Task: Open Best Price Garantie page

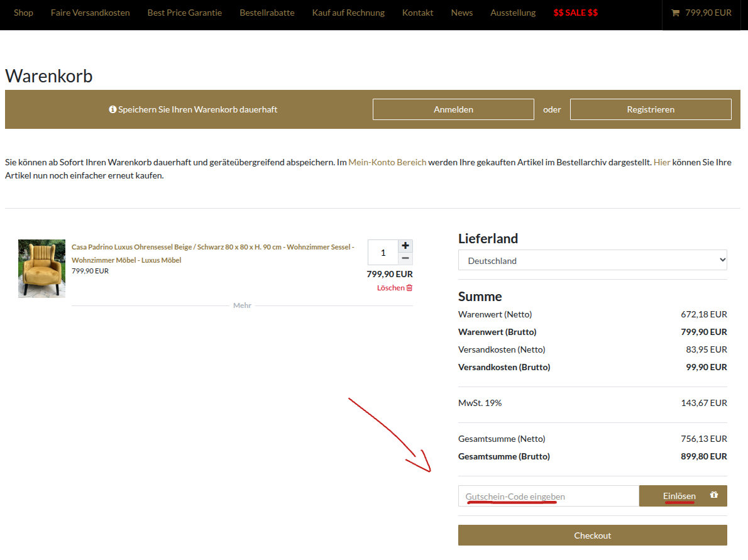Action: (x=185, y=13)
